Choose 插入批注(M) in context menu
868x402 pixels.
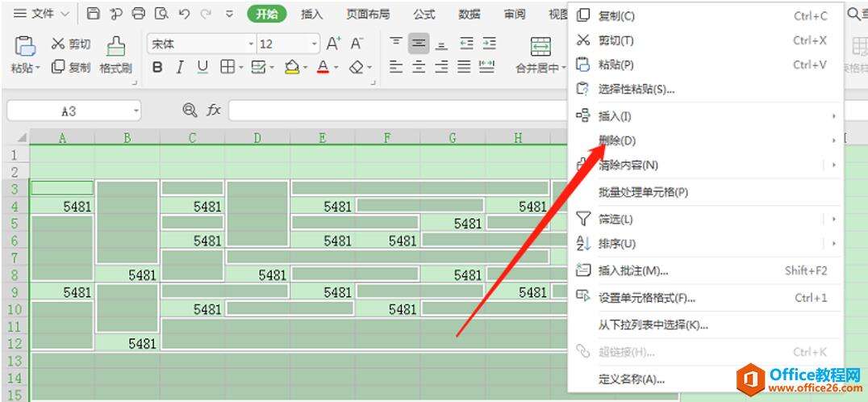click(x=705, y=270)
